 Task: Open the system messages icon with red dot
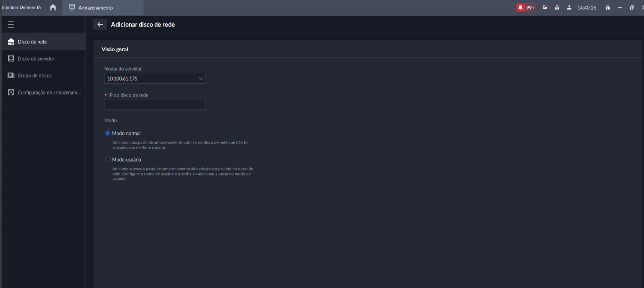click(x=545, y=8)
